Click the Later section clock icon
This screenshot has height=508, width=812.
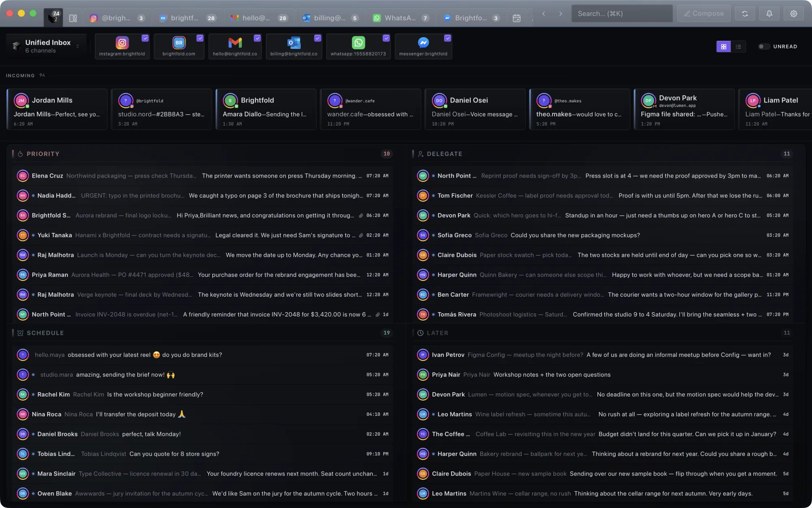(421, 333)
